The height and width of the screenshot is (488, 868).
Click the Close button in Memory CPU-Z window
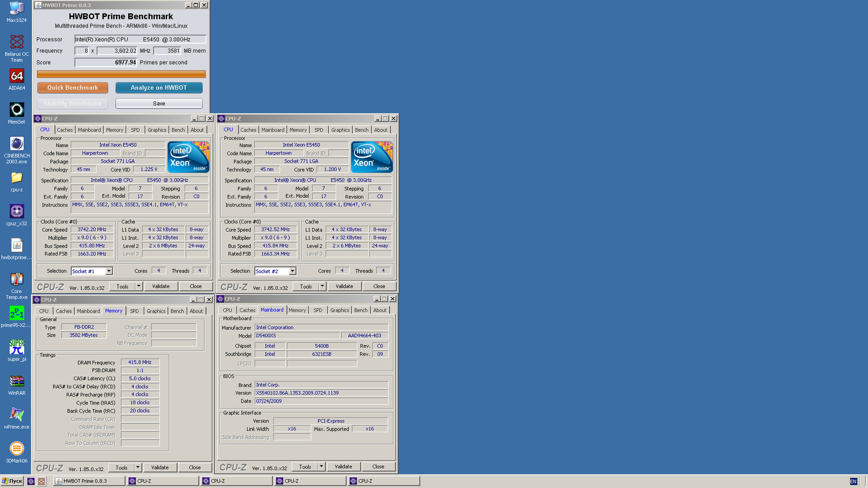(x=195, y=468)
